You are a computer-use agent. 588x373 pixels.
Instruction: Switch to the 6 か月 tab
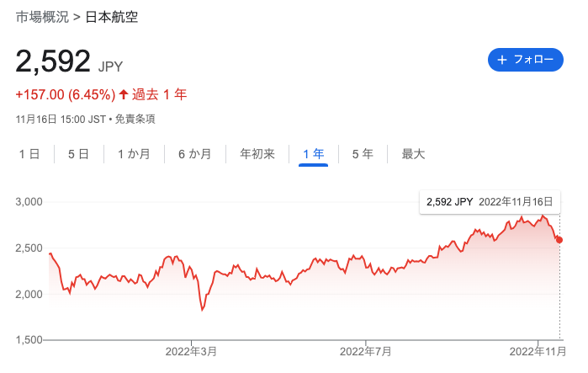tap(194, 154)
